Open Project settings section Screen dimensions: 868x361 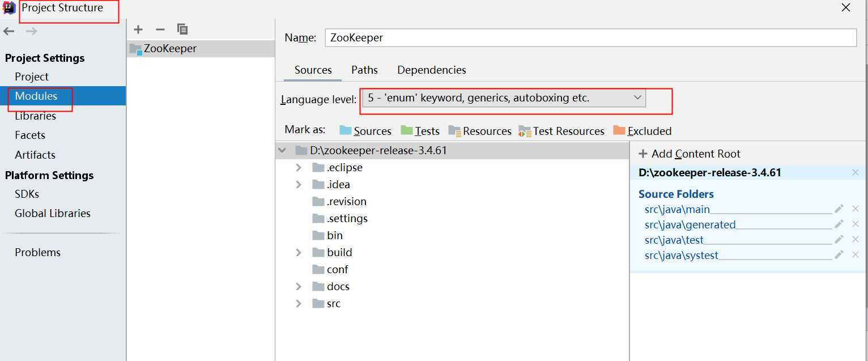pyautogui.click(x=32, y=77)
